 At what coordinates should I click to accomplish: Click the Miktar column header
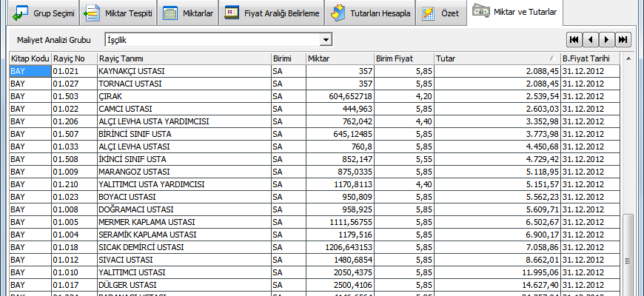tap(339, 58)
